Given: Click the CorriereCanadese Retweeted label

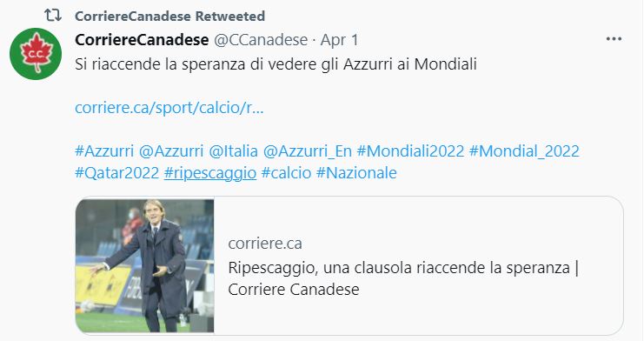Looking at the screenshot, I should point(170,16).
